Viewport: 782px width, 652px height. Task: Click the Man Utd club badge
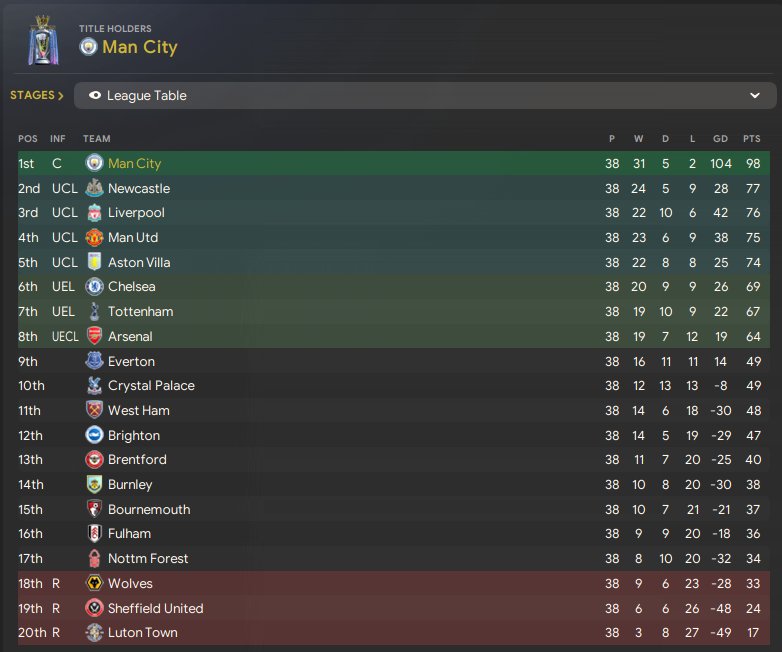pyautogui.click(x=94, y=238)
